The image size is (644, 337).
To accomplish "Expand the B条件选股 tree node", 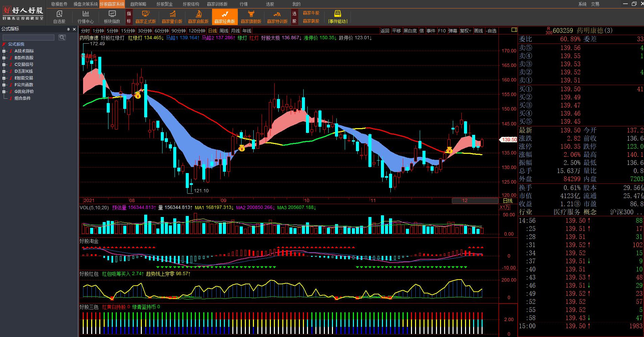I will [x=4, y=58].
